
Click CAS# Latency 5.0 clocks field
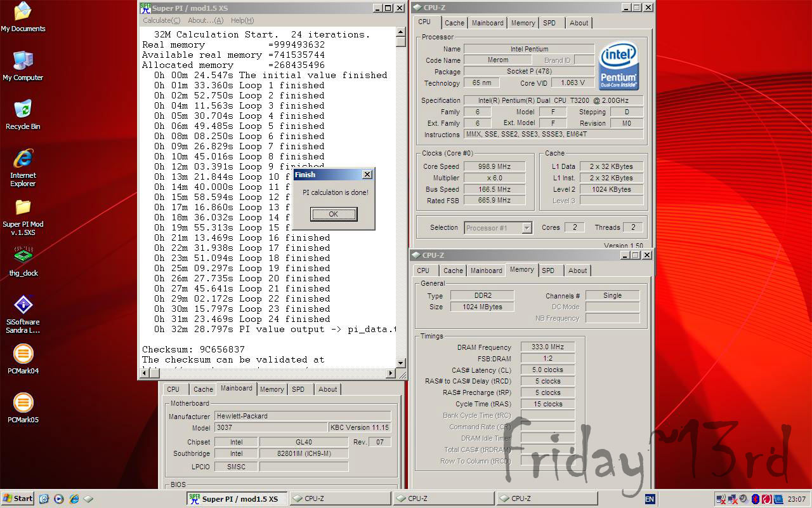click(548, 370)
